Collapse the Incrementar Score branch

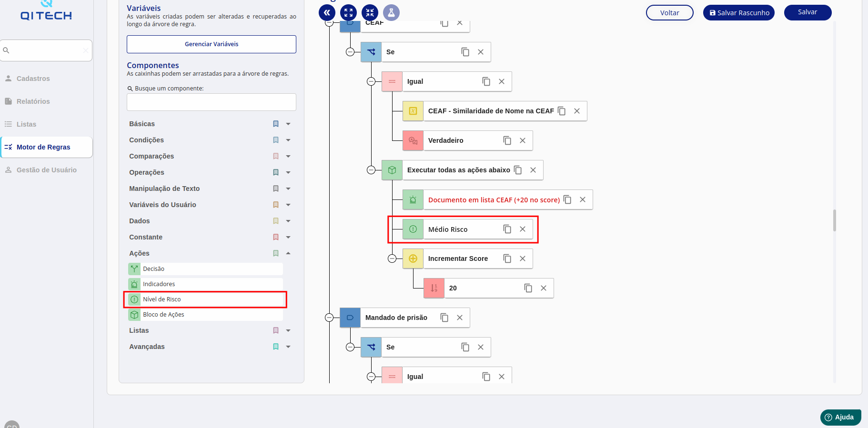(392, 259)
